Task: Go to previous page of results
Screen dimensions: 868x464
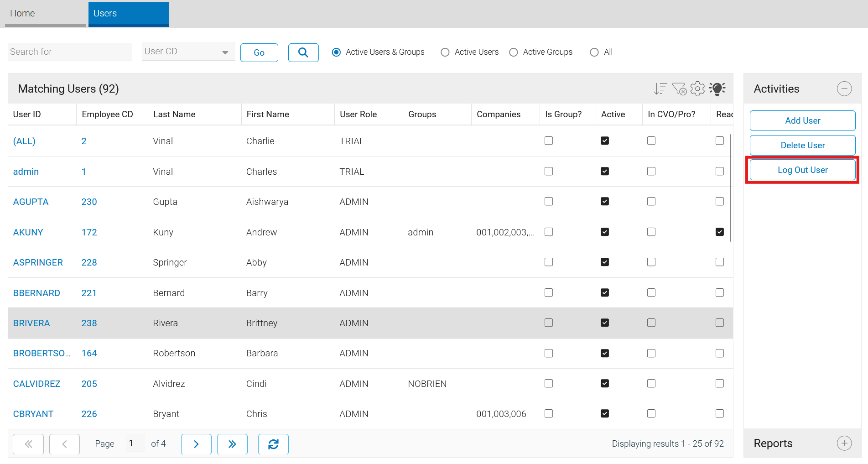Action: click(64, 444)
